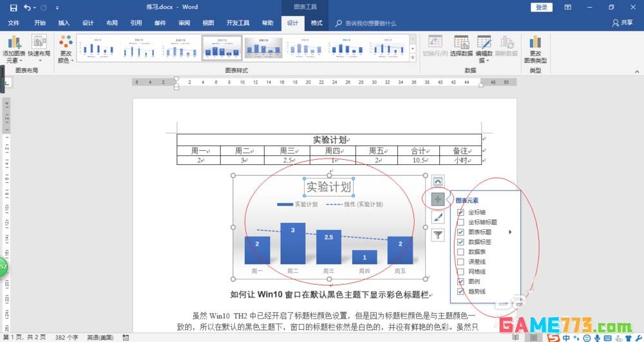Click the chart Layout Options button
Screen dimensions: 644x342
tap(438, 181)
